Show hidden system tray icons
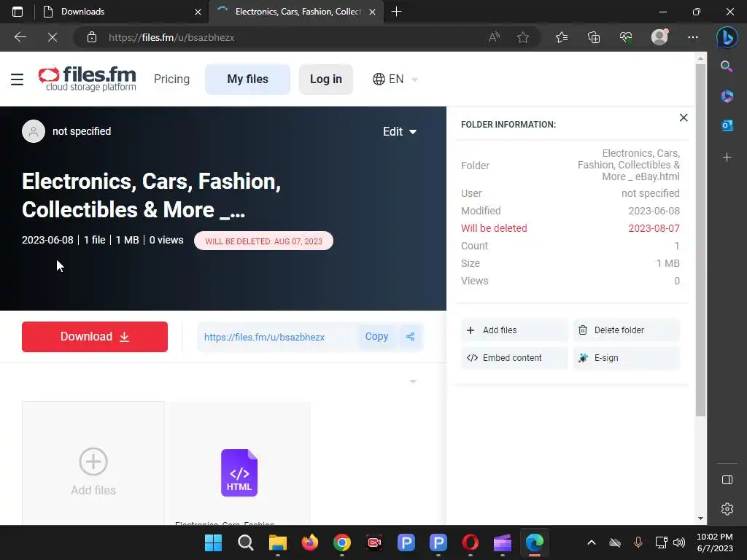 591,542
